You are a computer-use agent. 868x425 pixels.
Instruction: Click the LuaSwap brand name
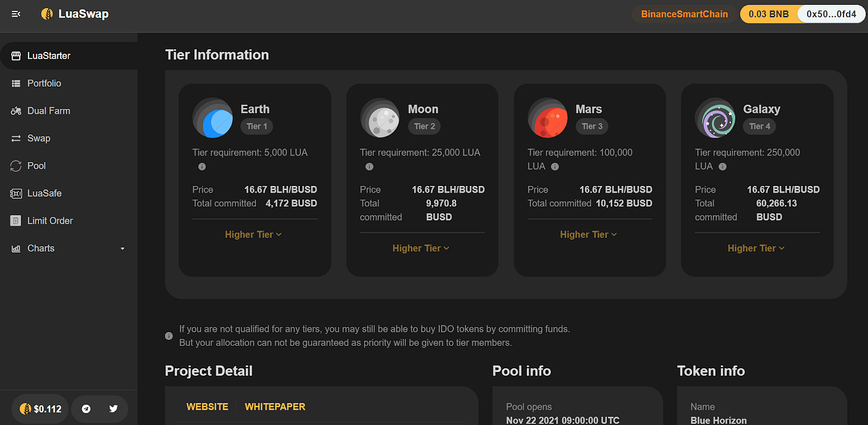pos(83,14)
